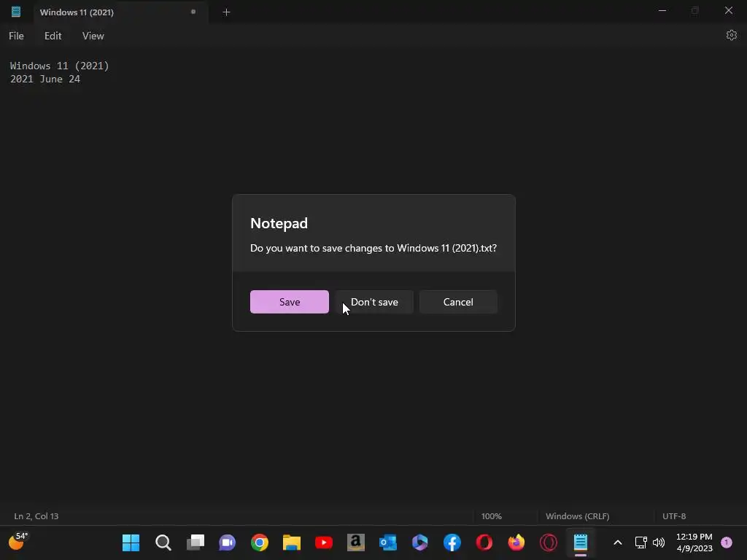Open volume icon in system tray
This screenshot has width=747, height=560.
pyautogui.click(x=659, y=542)
